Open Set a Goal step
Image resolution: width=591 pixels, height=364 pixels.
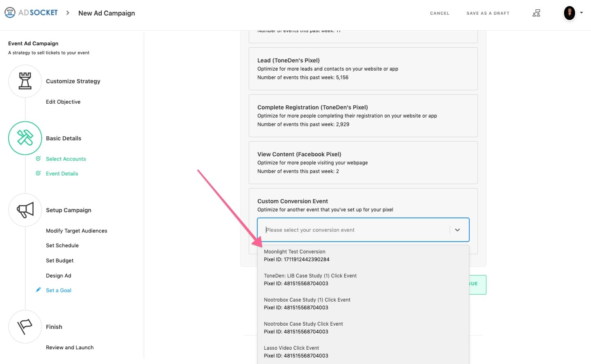(x=58, y=291)
